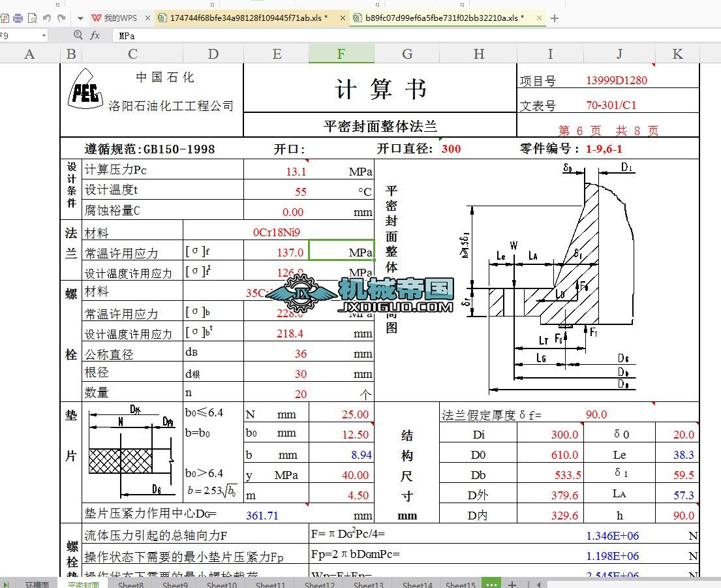Open Sheet14 tab
The height and width of the screenshot is (588, 721).
(418, 585)
